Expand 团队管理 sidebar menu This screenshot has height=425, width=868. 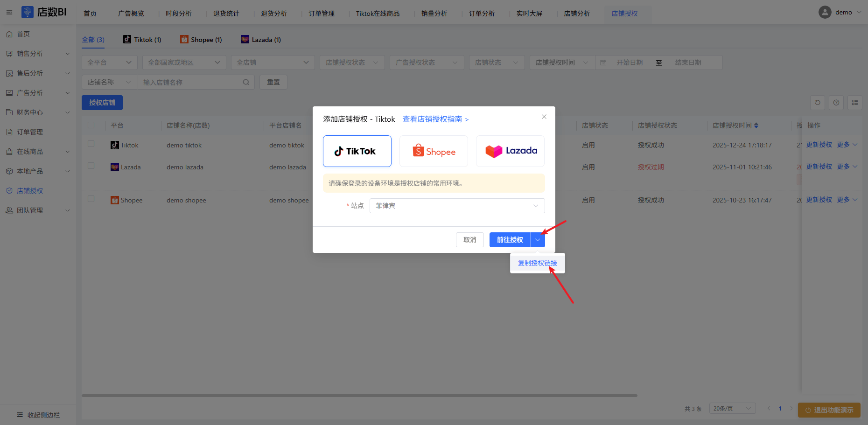(x=38, y=210)
